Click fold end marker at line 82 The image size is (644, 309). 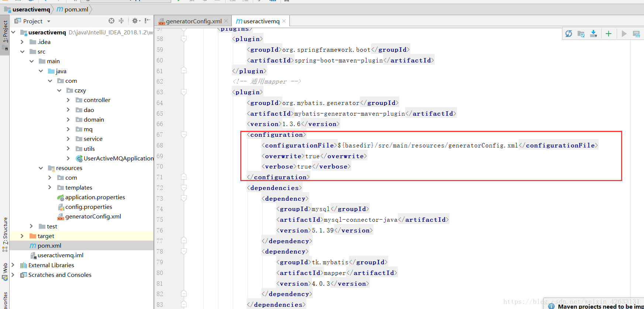[x=184, y=293]
